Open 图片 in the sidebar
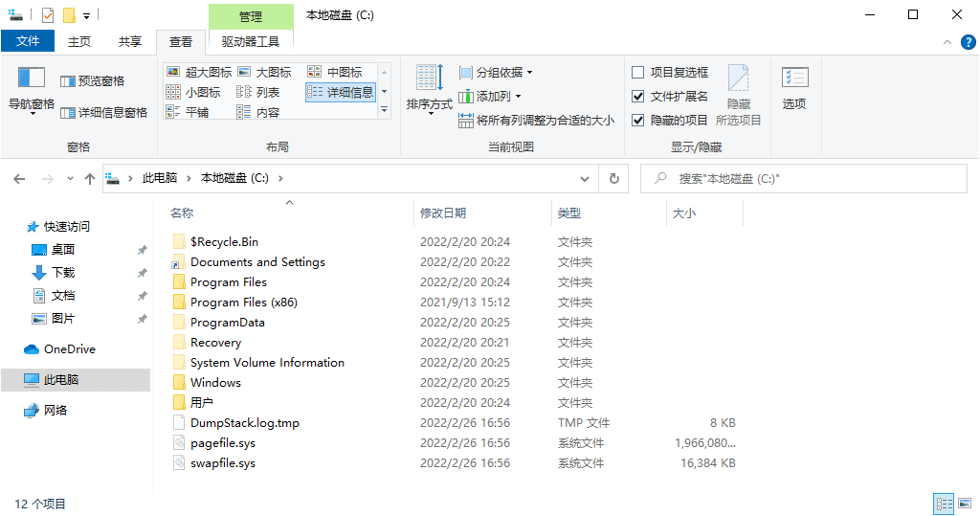 tap(54, 319)
